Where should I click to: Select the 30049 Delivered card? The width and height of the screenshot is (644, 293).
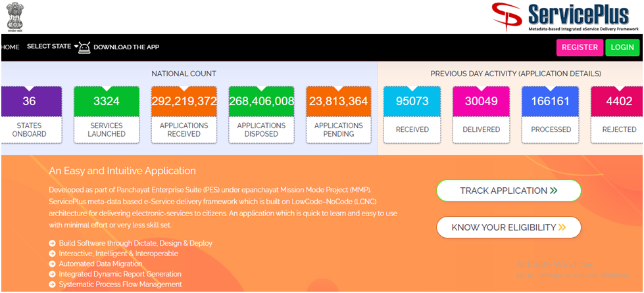(x=481, y=114)
